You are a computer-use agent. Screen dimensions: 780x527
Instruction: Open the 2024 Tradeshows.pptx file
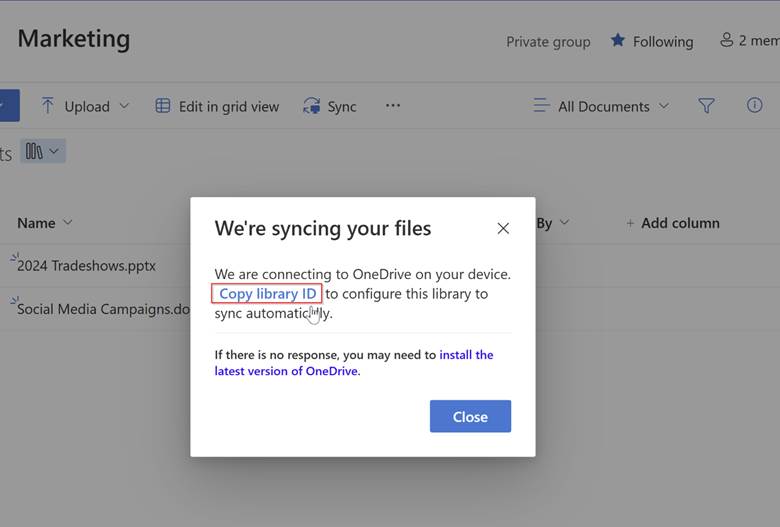[x=86, y=266]
